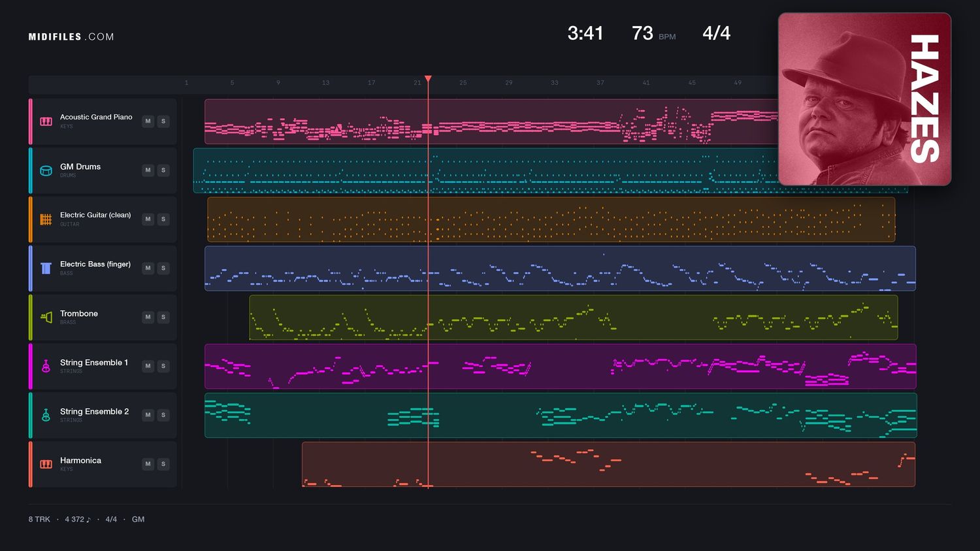Mute the Electric Bass (finger) track
980x551 pixels.
pyautogui.click(x=148, y=268)
